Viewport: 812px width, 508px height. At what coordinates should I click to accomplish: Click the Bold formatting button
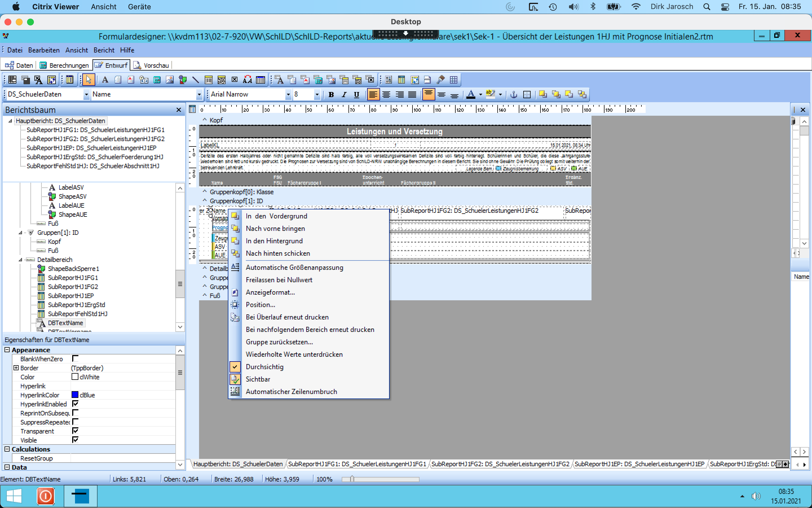331,95
